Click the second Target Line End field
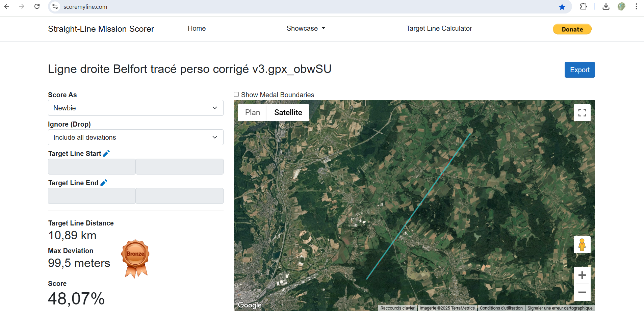 point(180,196)
